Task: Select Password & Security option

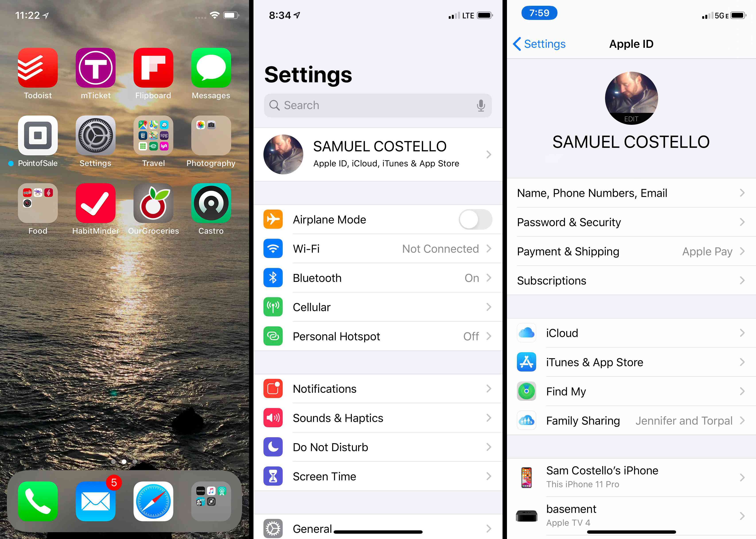Action: tap(630, 222)
